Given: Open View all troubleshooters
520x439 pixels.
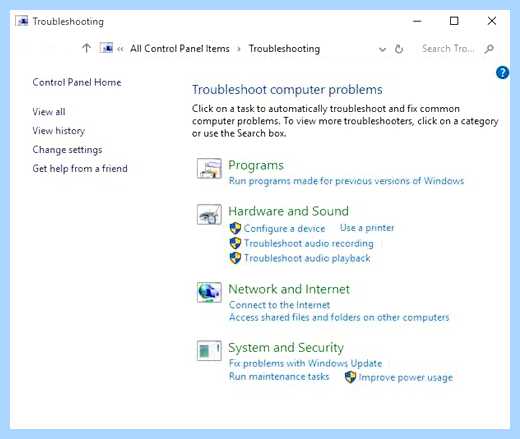Looking at the screenshot, I should pyautogui.click(x=49, y=112).
